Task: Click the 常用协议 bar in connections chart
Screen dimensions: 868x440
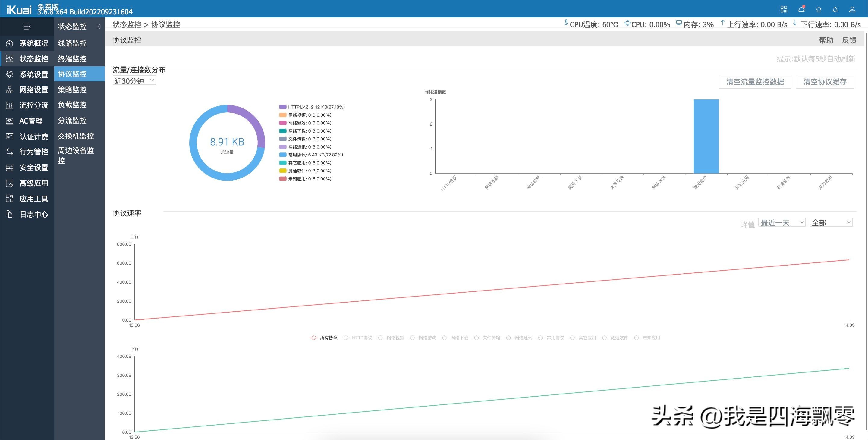Action: click(706, 137)
